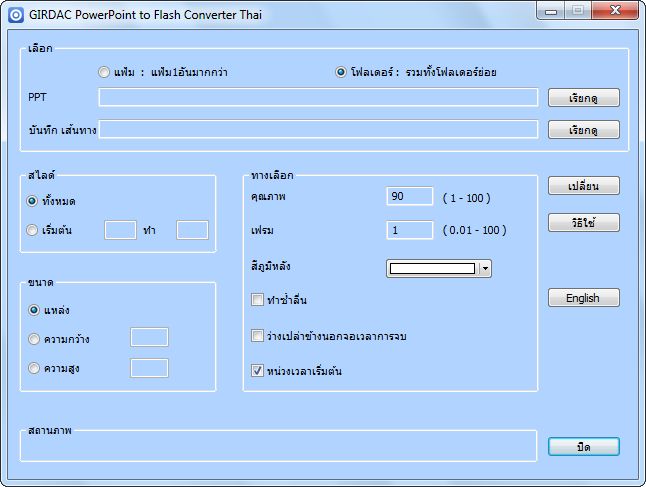Click the สถานภาพ status box area
This screenshot has width=646, height=487.
tap(279, 447)
